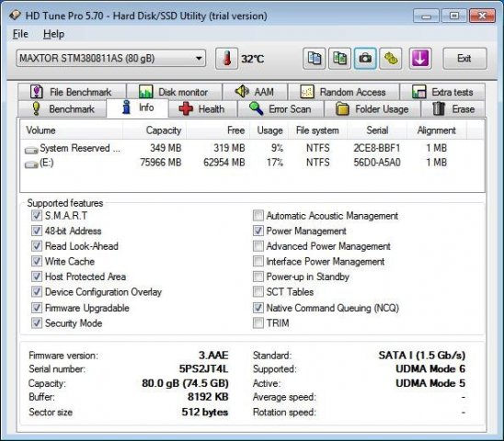Click the SATA I (1.5 Gb/s) standard value
Screen dimensions: 504x441
422,356
